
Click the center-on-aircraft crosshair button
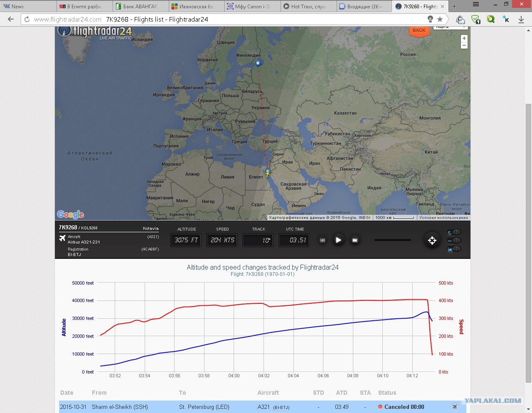pyautogui.click(x=432, y=240)
